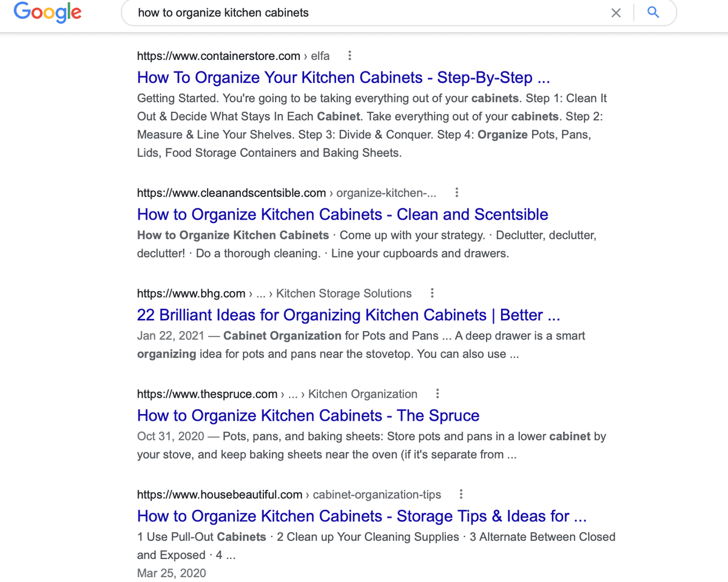Viewport: 728px width, 582px height.
Task: Open three-dot menu for housebeautiful.com result
Action: coord(461,494)
